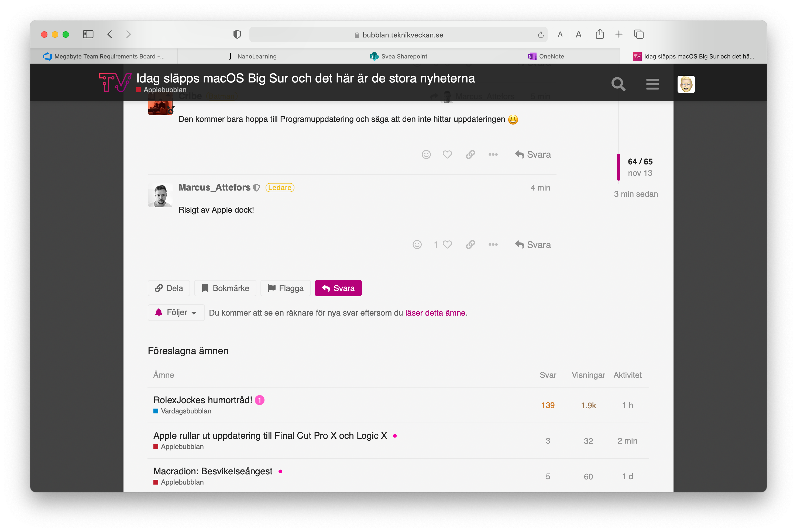797x532 pixels.
Task: Click the Aktivitet column header
Action: coord(628,375)
